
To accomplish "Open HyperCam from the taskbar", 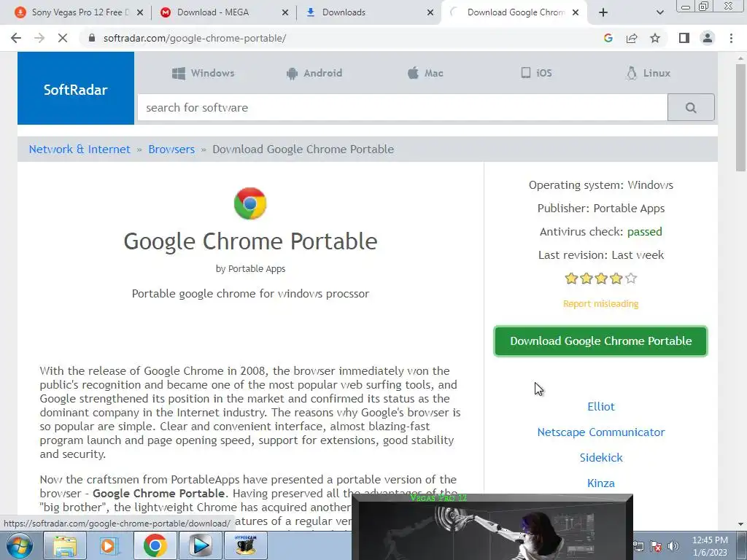I will point(246,545).
